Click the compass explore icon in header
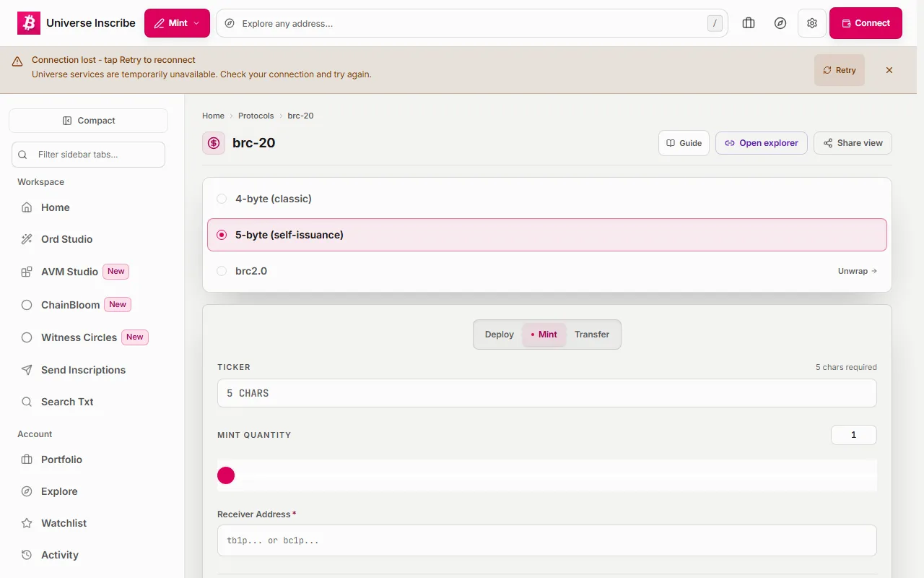Image resolution: width=924 pixels, height=578 pixels. point(780,23)
